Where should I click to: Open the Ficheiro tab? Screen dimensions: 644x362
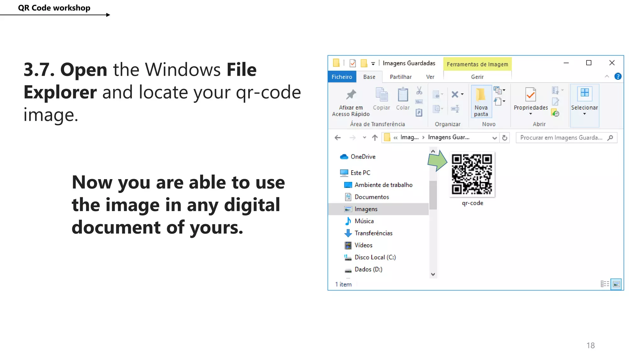click(x=342, y=77)
